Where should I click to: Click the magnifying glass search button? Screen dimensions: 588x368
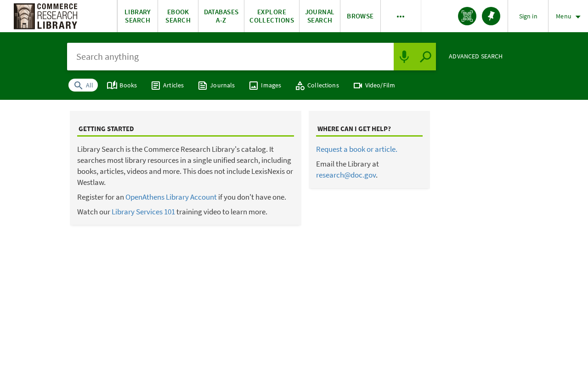(x=425, y=57)
